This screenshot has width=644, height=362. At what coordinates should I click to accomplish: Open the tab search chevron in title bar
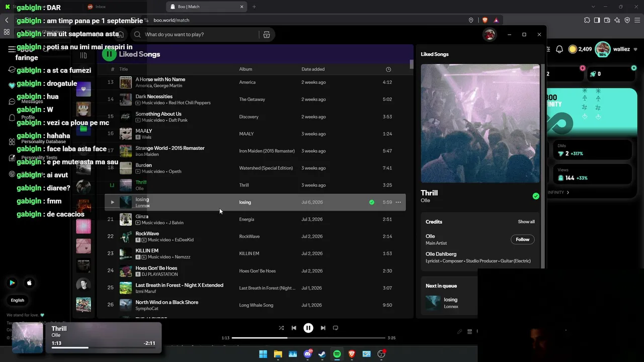(593, 7)
